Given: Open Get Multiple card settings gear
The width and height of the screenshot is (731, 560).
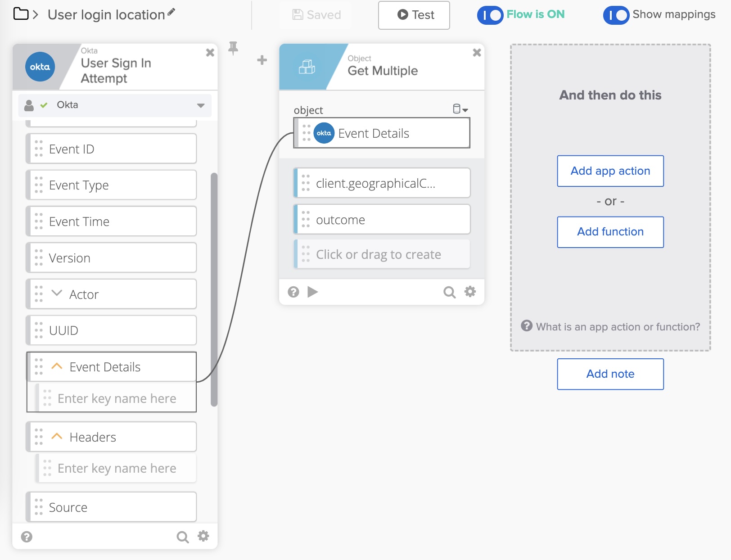Looking at the screenshot, I should click(470, 292).
